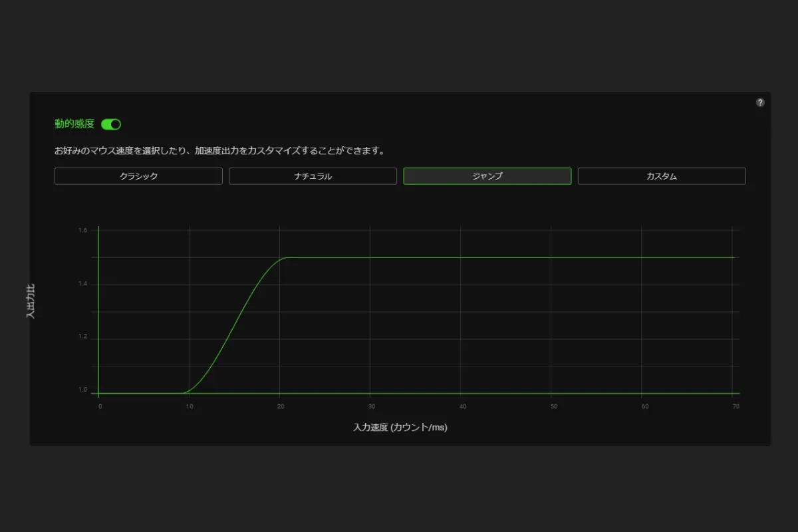Click the x-axis tick label 70
The width and height of the screenshot is (798, 532).
pyautogui.click(x=734, y=406)
